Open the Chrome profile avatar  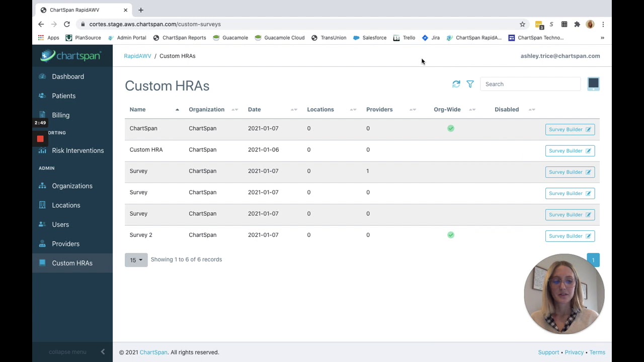590,24
